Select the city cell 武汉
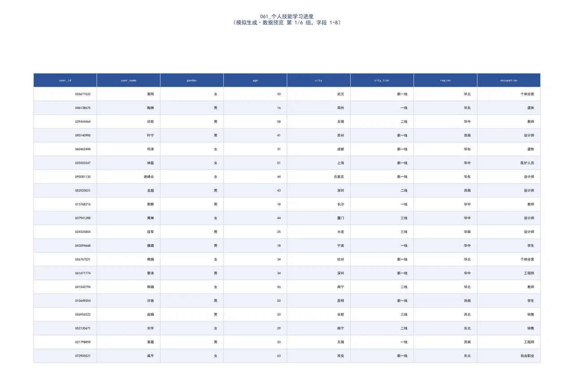574x392 pixels. [319, 94]
